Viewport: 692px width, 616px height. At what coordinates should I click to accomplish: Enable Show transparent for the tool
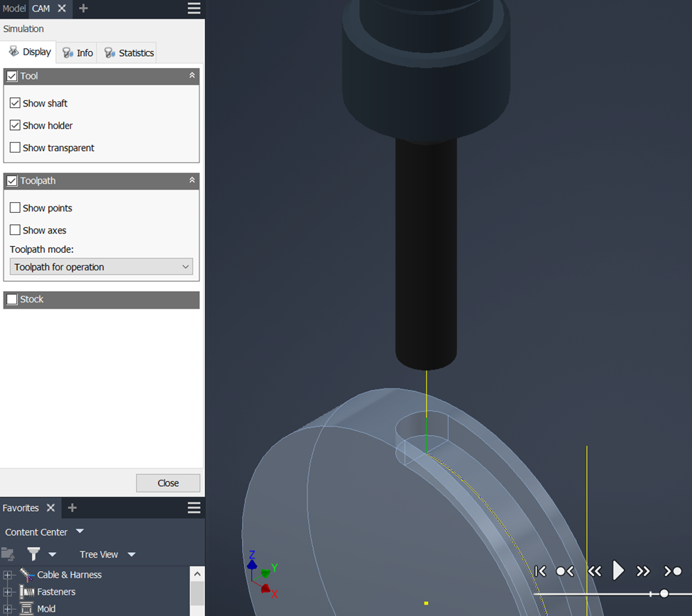(x=16, y=148)
